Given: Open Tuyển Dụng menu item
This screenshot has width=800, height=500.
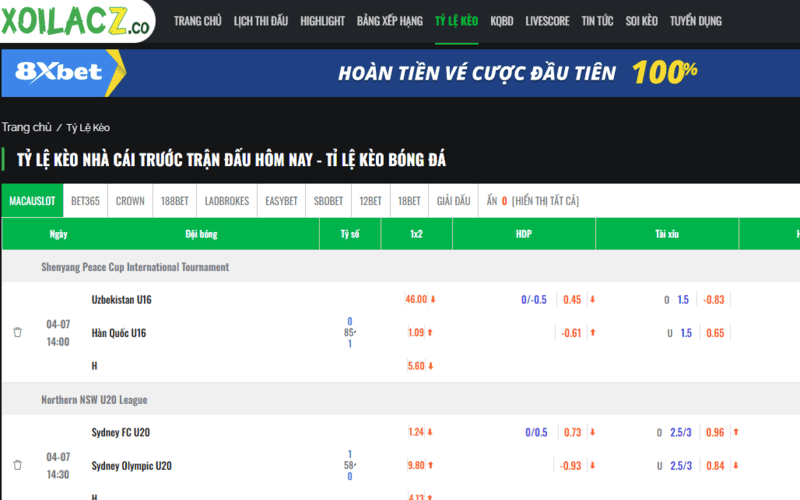Looking at the screenshot, I should [696, 21].
